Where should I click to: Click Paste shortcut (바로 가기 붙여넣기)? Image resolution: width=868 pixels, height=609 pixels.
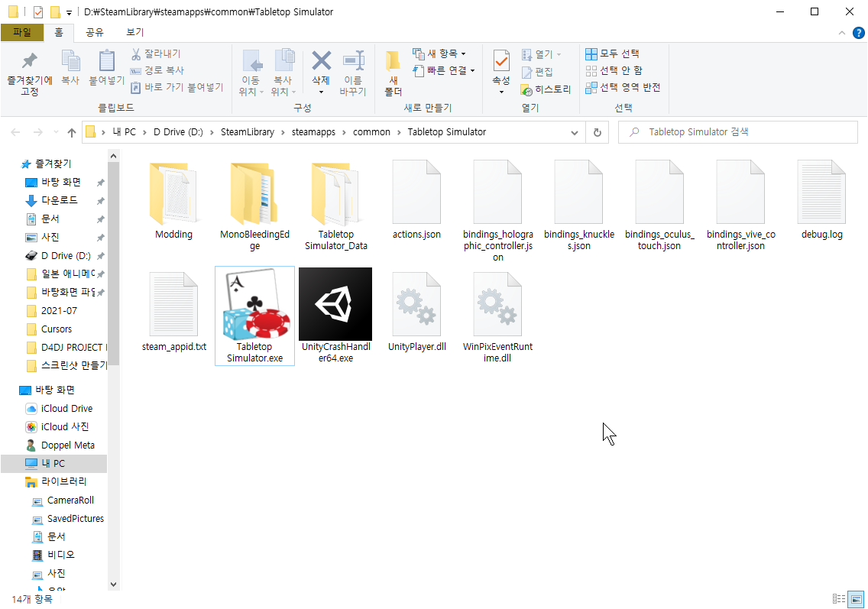(177, 87)
